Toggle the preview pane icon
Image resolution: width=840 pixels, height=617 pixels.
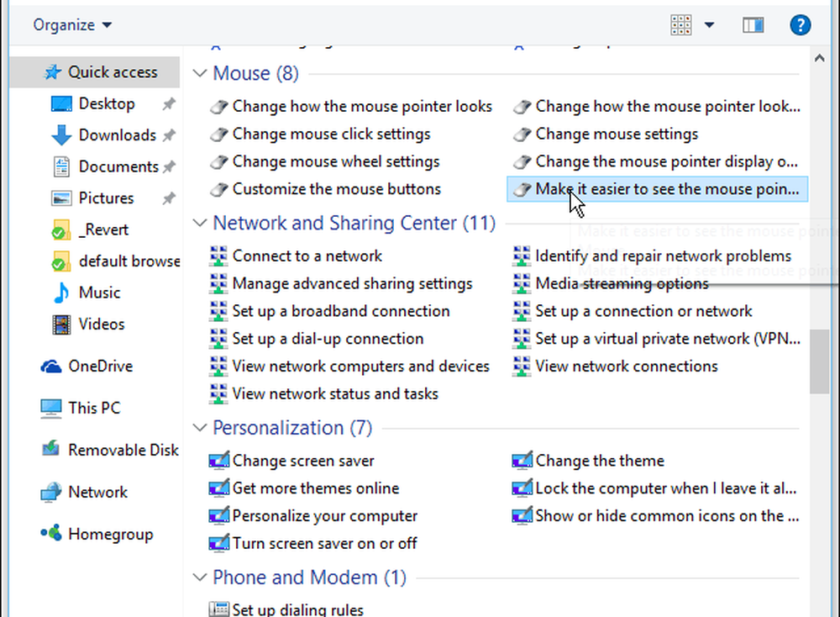click(x=753, y=24)
